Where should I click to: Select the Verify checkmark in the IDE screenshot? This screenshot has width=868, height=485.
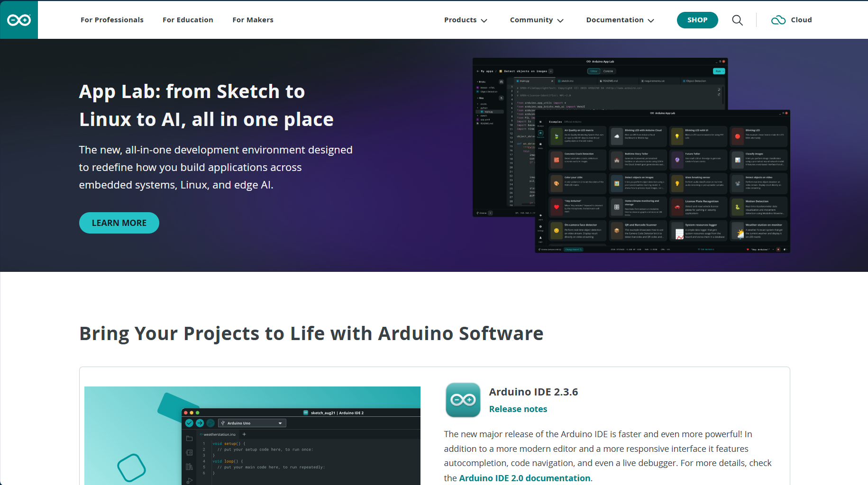(x=189, y=423)
